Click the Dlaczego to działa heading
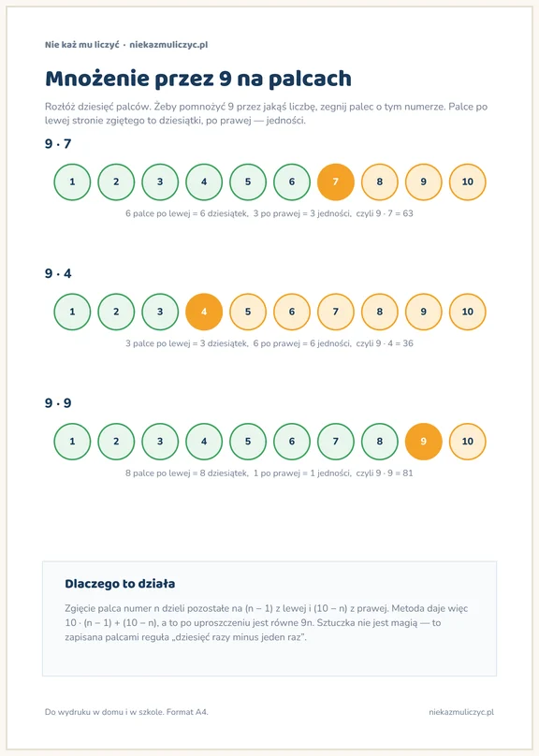The image size is (539, 756). [x=120, y=584]
